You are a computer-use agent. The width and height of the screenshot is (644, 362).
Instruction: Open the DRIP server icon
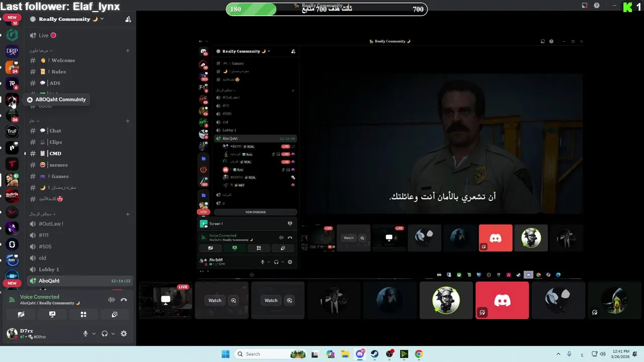click(x=12, y=51)
